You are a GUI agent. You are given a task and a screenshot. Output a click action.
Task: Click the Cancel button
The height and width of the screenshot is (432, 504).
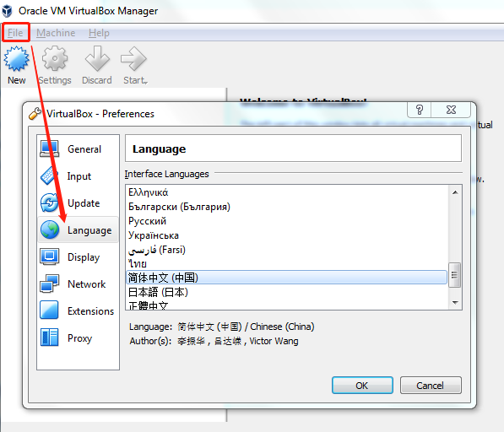click(x=431, y=385)
